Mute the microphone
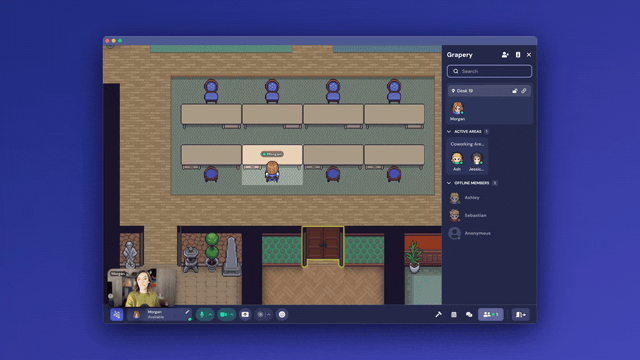 click(202, 314)
